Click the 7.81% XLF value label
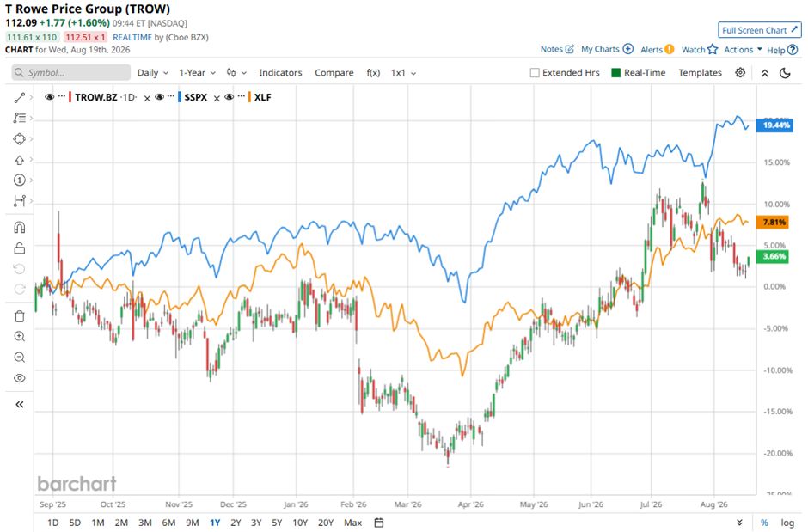Screen dimensions: 808x532 click(773, 223)
